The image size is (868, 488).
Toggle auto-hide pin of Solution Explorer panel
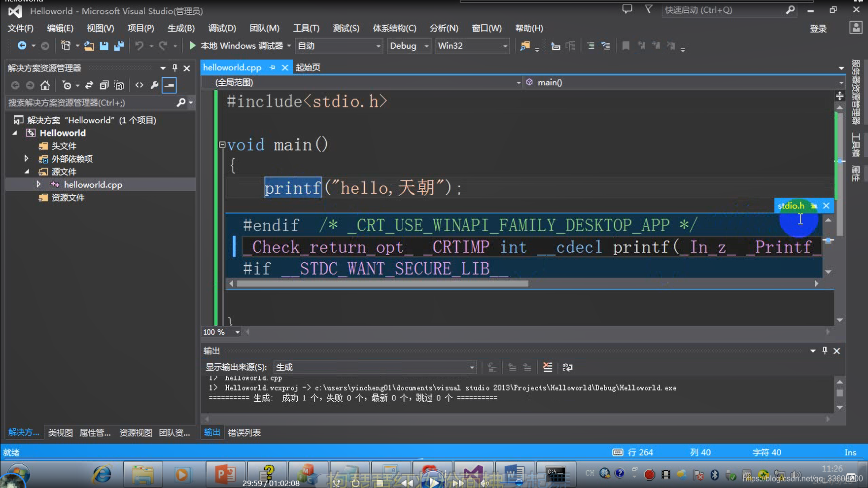[x=174, y=68]
